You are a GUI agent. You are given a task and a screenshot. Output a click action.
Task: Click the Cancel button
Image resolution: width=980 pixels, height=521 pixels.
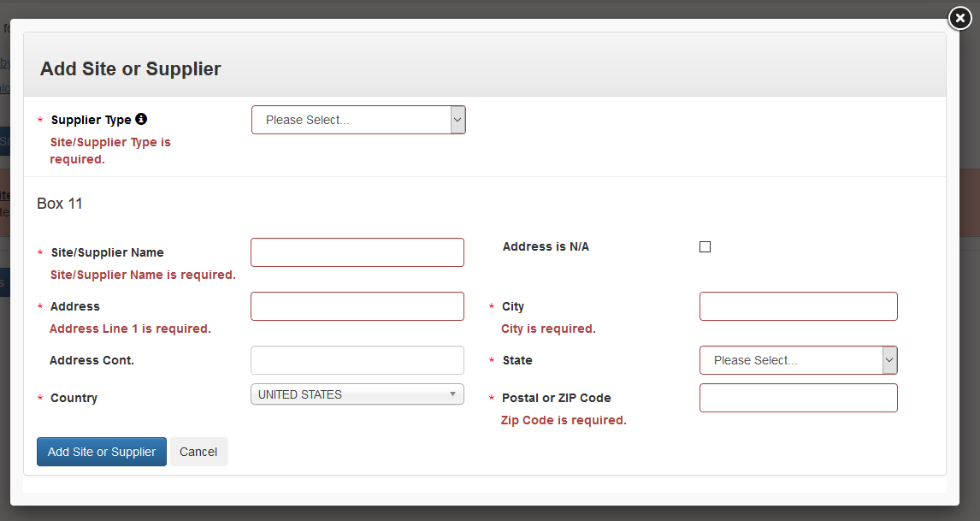pos(198,452)
